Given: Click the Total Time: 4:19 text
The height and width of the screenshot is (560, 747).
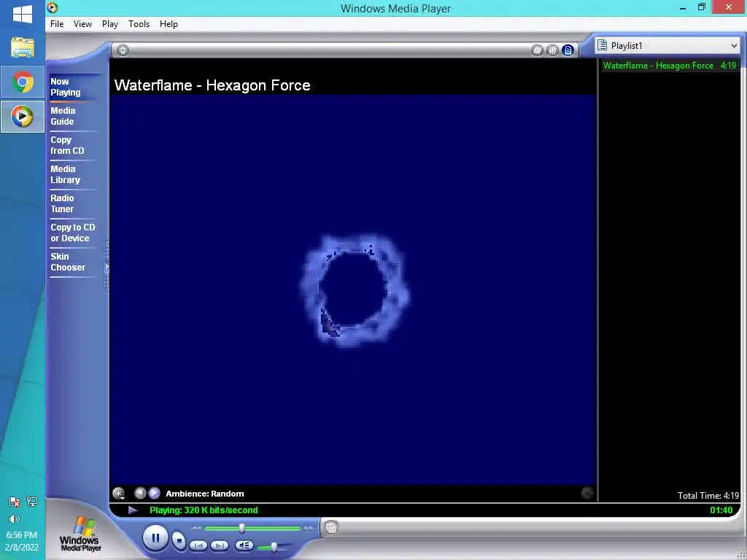Looking at the screenshot, I should point(708,496).
